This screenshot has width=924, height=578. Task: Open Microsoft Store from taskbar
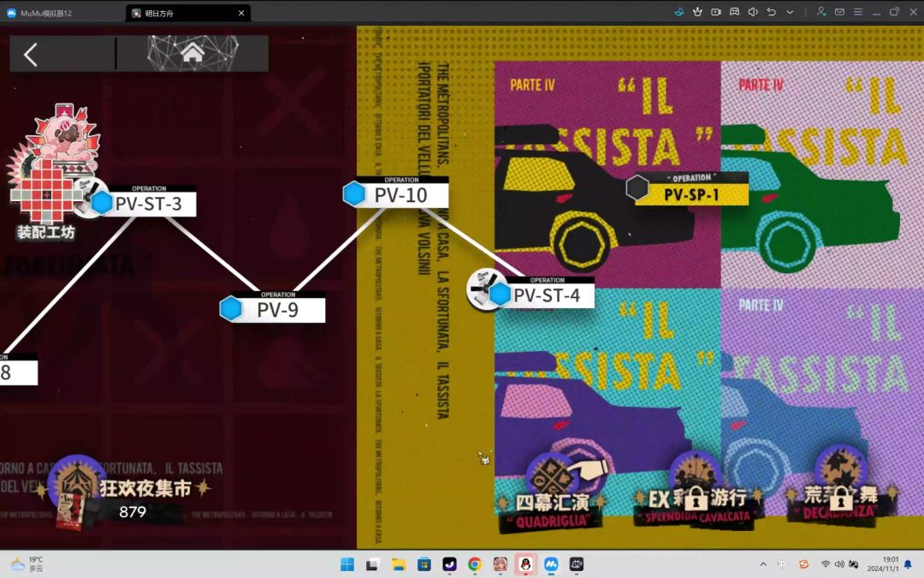(423, 564)
